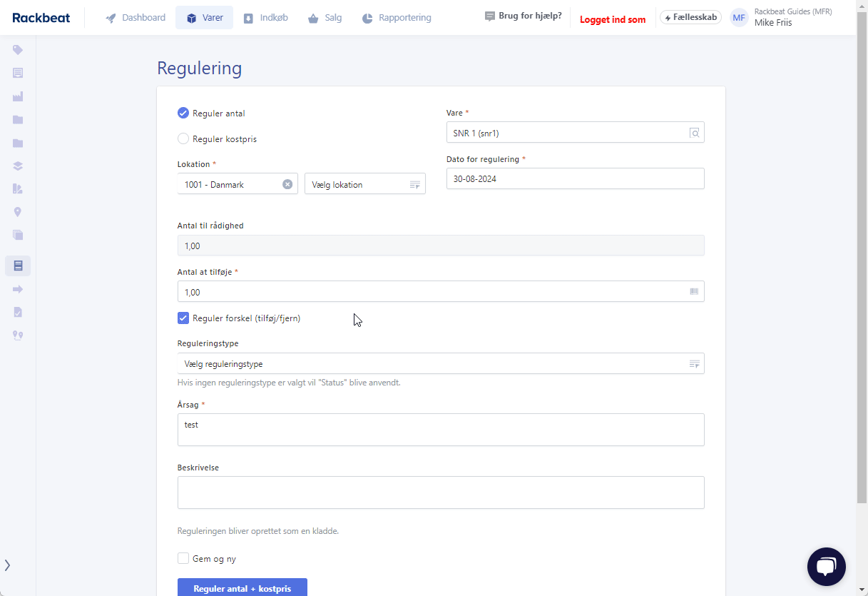Screen dimensions: 868x596
Task: Expand the collapsed sidebar with chevron
Action: [8, 565]
